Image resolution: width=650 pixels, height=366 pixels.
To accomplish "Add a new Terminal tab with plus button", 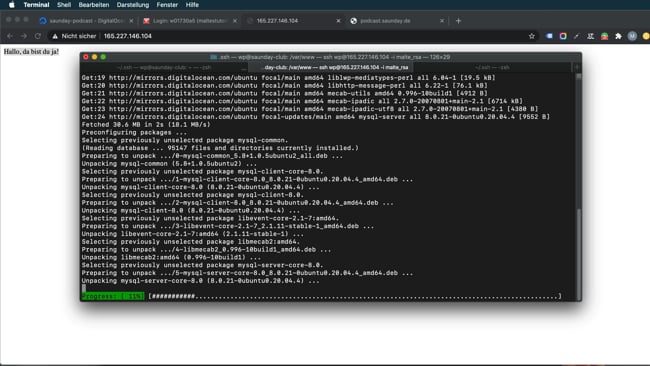I will [577, 67].
